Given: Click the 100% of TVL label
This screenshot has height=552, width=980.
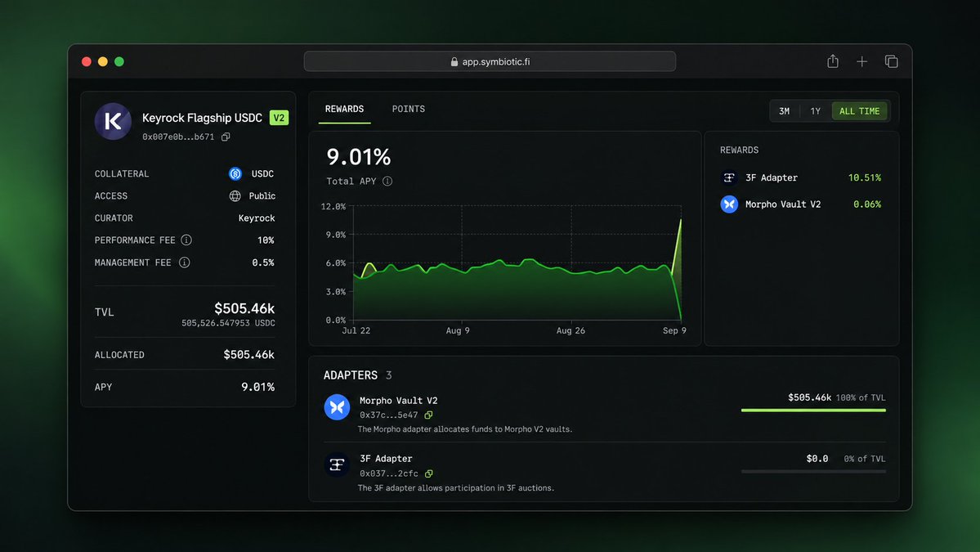Looking at the screenshot, I should click(861, 397).
